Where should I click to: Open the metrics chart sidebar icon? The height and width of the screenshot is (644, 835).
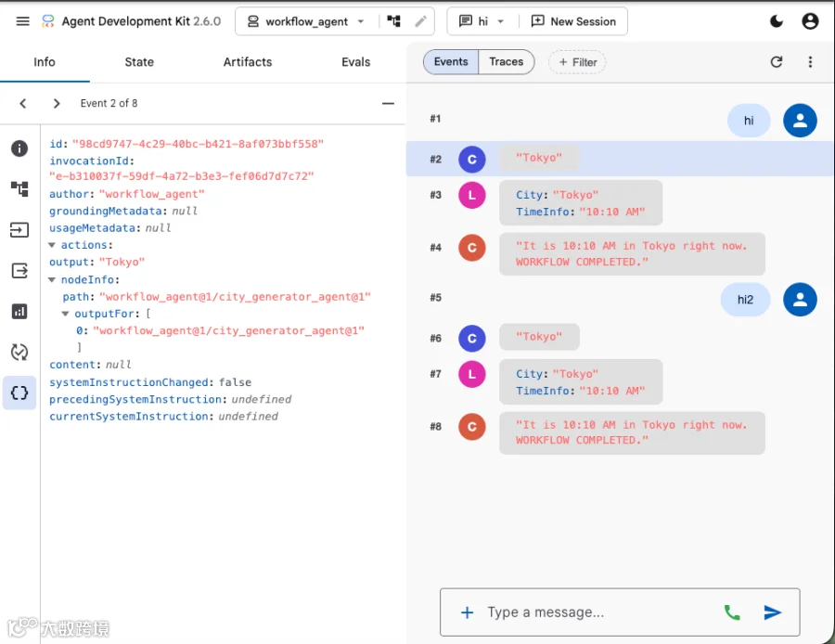click(19, 311)
